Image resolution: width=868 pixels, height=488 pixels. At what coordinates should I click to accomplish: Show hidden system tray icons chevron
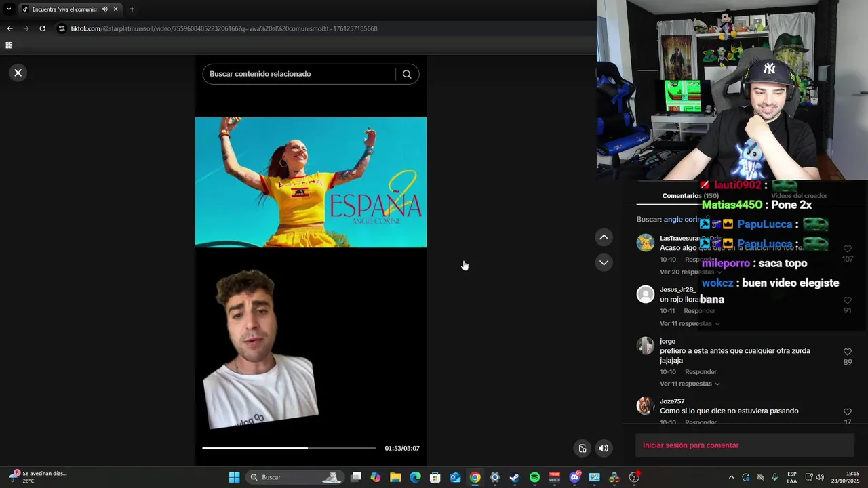pyautogui.click(x=731, y=477)
